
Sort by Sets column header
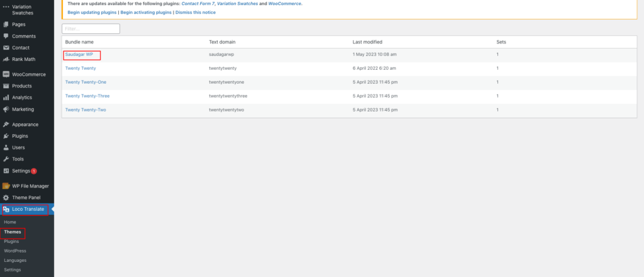coord(501,42)
